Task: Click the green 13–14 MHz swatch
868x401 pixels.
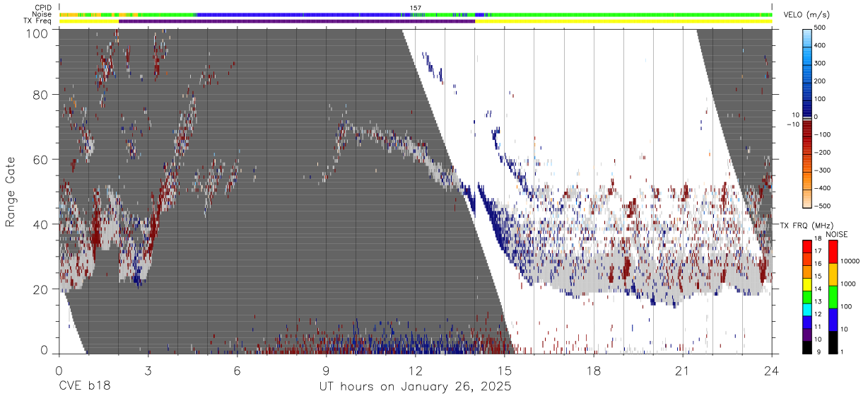Action: coord(808,296)
